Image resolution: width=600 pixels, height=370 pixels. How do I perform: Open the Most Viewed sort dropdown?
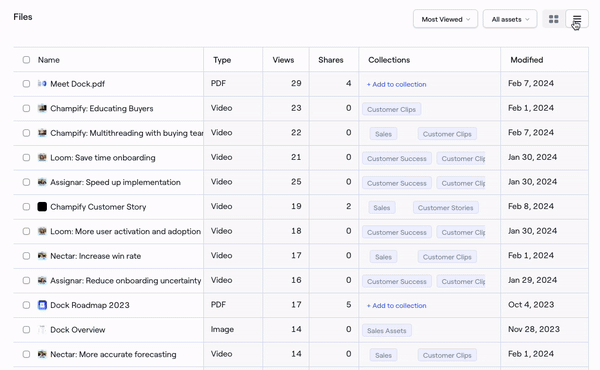tap(445, 19)
